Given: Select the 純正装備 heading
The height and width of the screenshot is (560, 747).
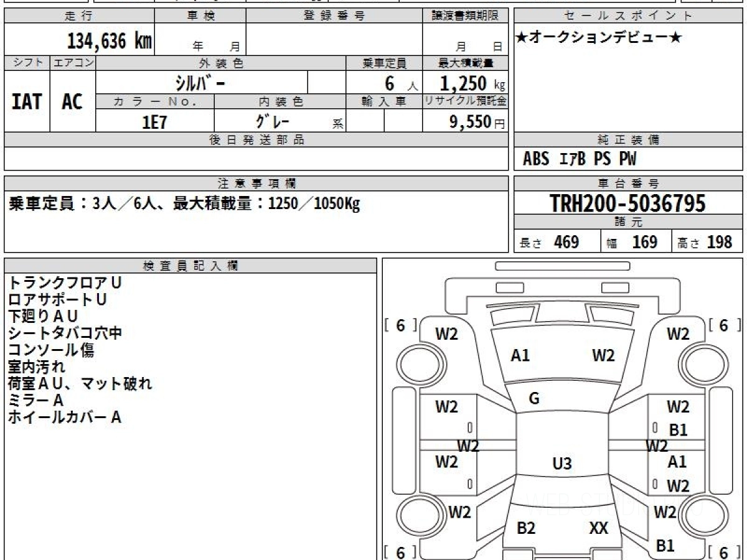Looking at the screenshot, I should (629, 140).
